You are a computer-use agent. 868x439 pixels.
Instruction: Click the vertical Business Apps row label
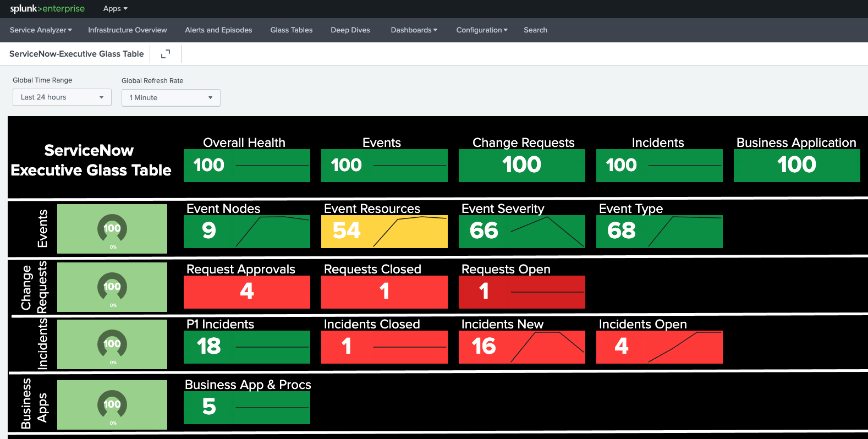(x=34, y=404)
